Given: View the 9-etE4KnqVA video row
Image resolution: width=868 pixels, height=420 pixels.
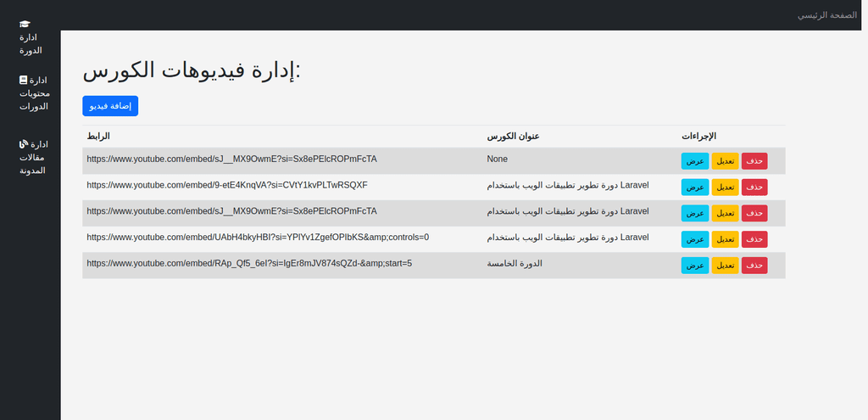Looking at the screenshot, I should point(695,187).
